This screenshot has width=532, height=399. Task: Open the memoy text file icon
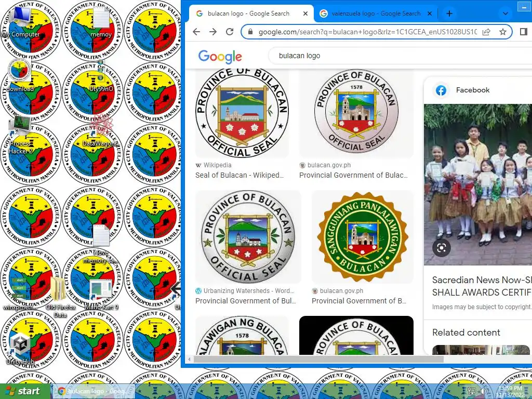pos(101,21)
